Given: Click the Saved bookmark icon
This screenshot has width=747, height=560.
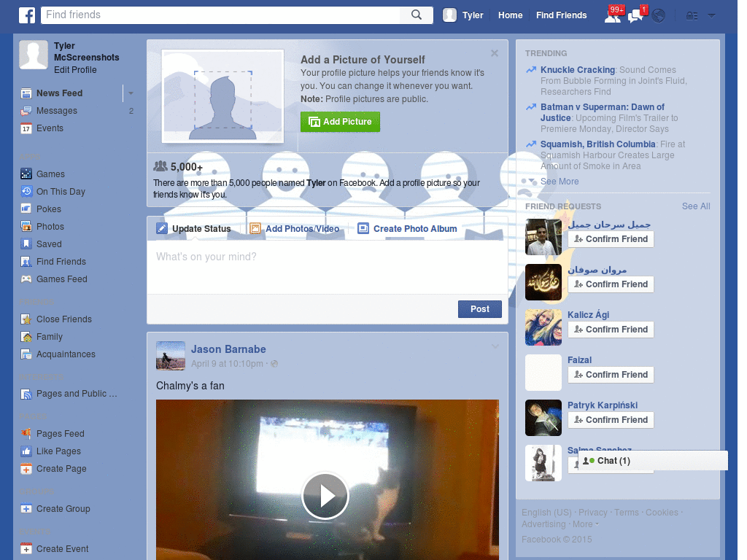Looking at the screenshot, I should coord(26,244).
